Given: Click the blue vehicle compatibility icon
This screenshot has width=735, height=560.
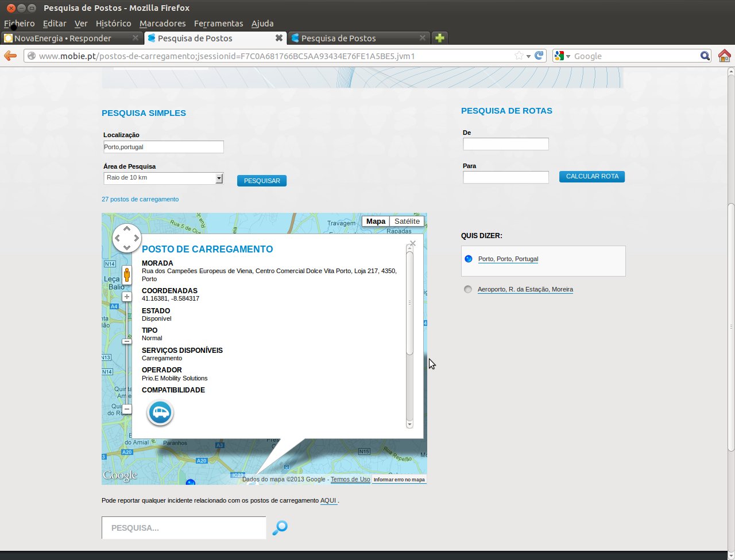Looking at the screenshot, I should (160, 413).
